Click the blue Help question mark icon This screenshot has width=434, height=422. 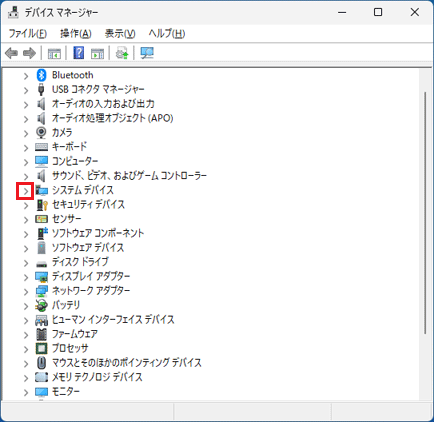(79, 53)
